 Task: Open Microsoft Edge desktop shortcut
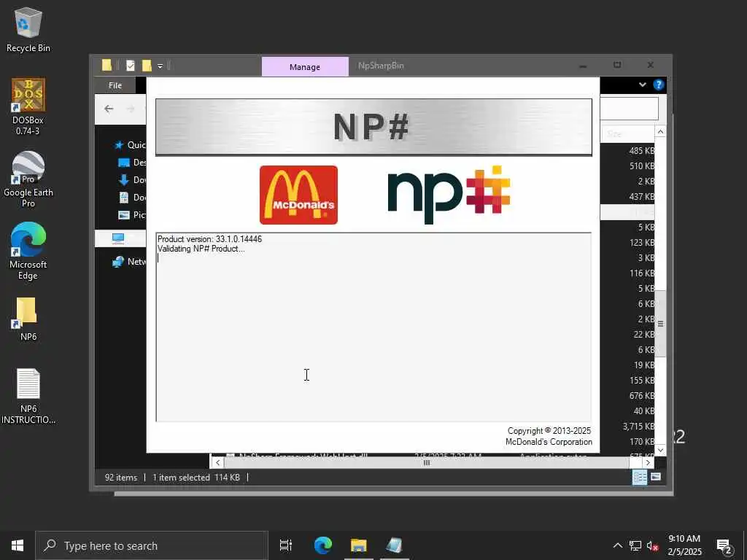click(x=28, y=252)
